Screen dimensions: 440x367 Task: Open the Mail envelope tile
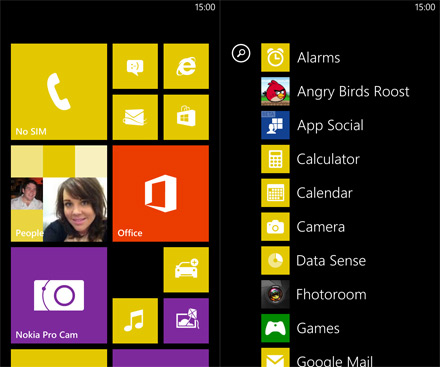(x=135, y=117)
